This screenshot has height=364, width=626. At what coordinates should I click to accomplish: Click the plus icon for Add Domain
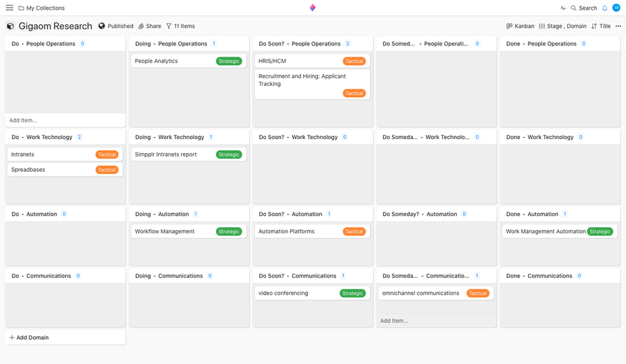coord(12,337)
